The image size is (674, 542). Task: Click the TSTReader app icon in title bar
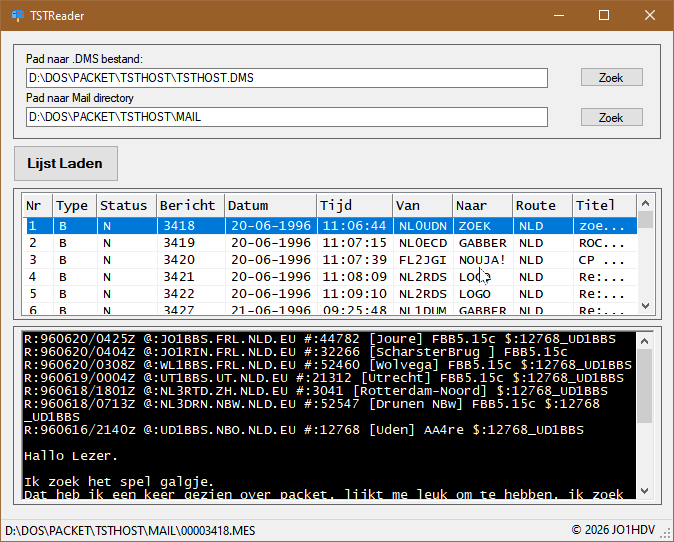[x=16, y=16]
